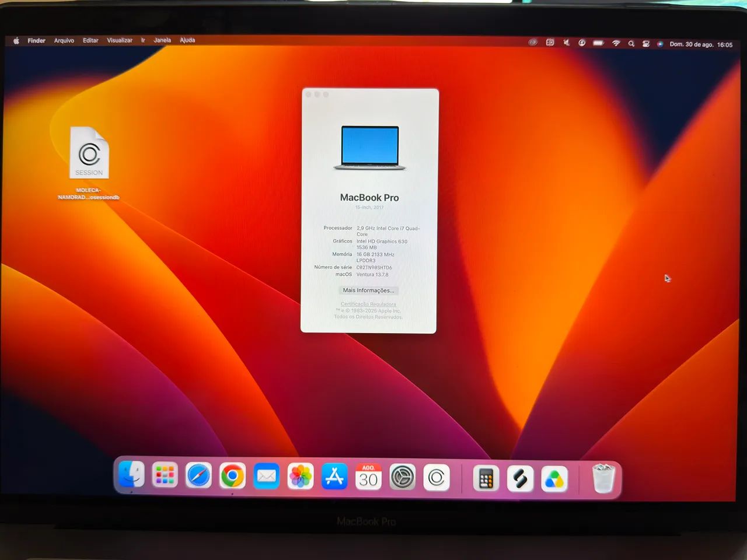The height and width of the screenshot is (560, 747).
Task: Open System Settings gear in the Dock
Action: [x=402, y=477]
